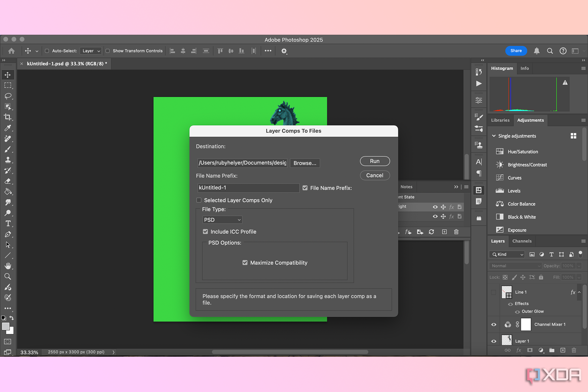This screenshot has height=392, width=588.
Task: Click the Run button
Action: pos(375,160)
